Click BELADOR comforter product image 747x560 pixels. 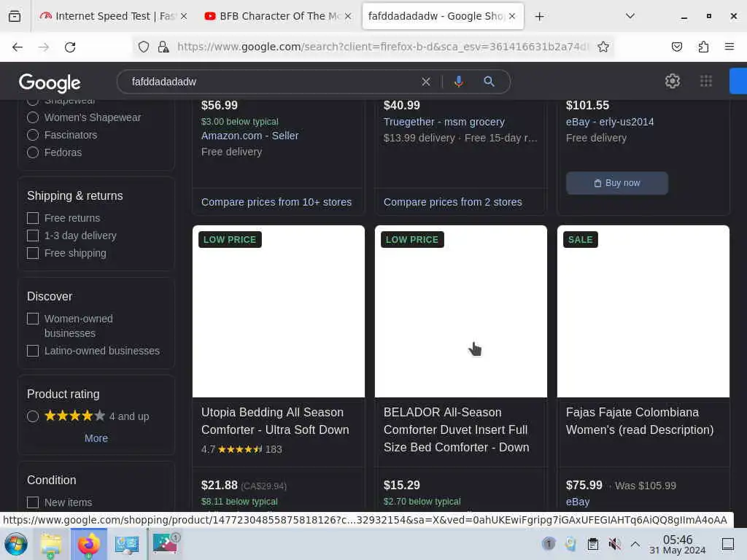[x=461, y=311]
